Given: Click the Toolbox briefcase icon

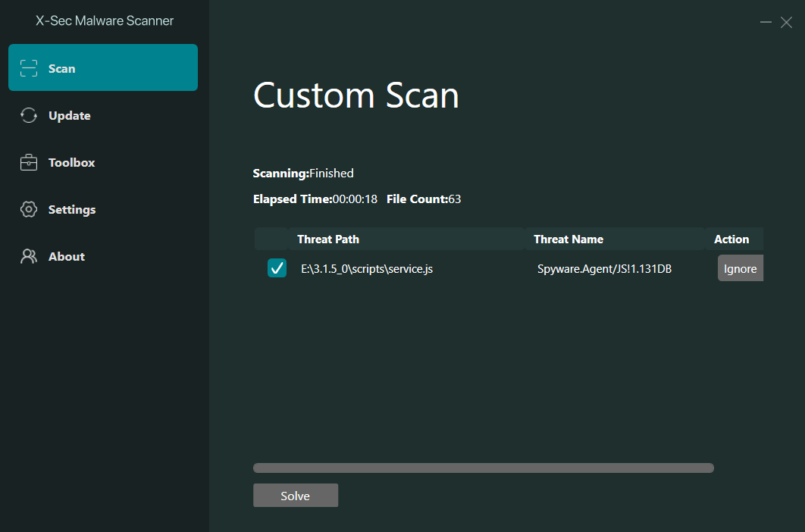Looking at the screenshot, I should pyautogui.click(x=29, y=162).
